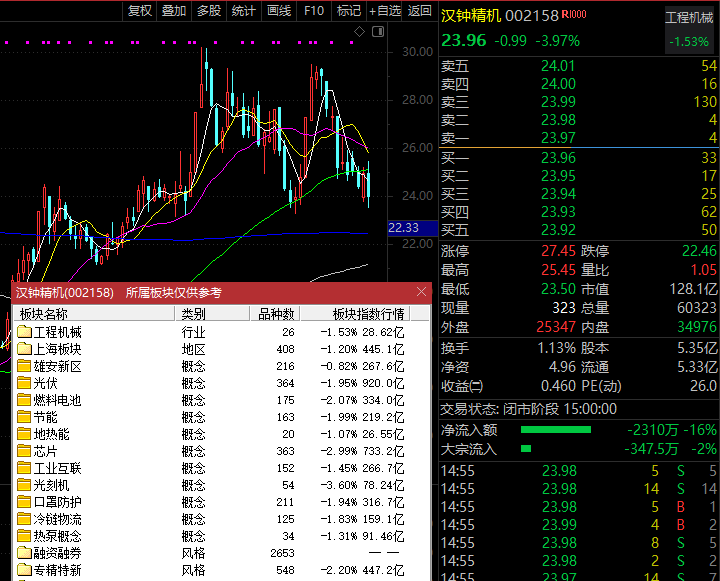
Task: Add stock to watchlist with +自选
Action: click(384, 11)
